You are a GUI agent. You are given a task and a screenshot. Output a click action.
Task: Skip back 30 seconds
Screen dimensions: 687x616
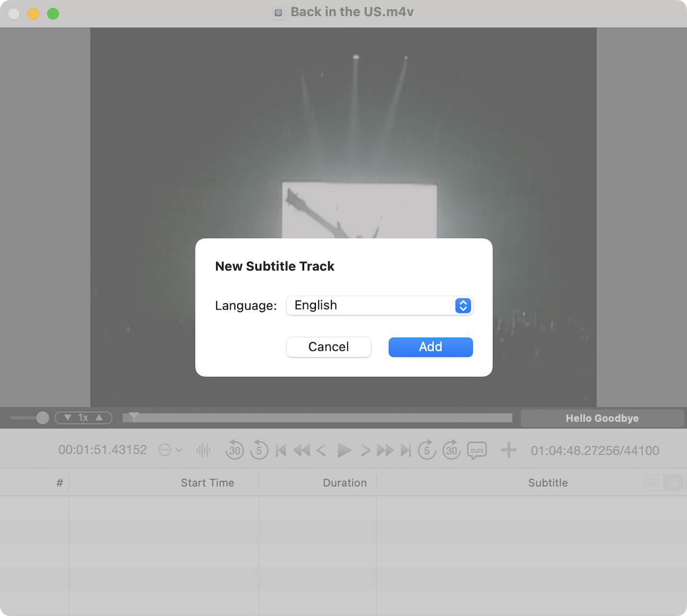tap(234, 450)
